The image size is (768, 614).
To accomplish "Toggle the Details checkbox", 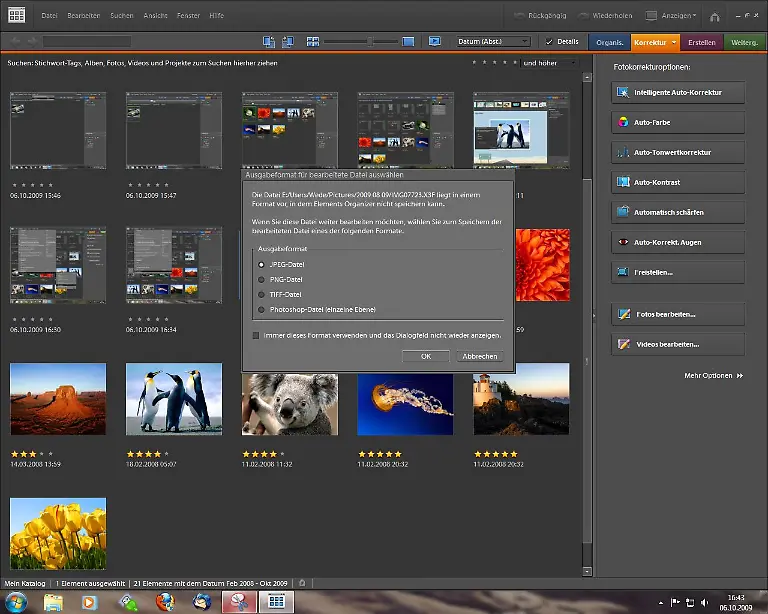I will click(551, 42).
